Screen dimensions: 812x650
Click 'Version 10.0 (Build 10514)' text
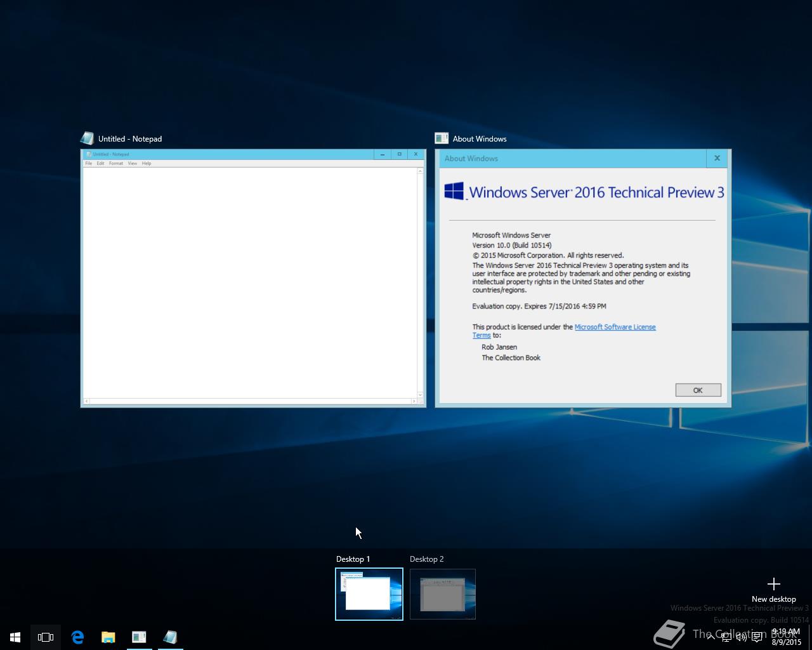point(511,245)
